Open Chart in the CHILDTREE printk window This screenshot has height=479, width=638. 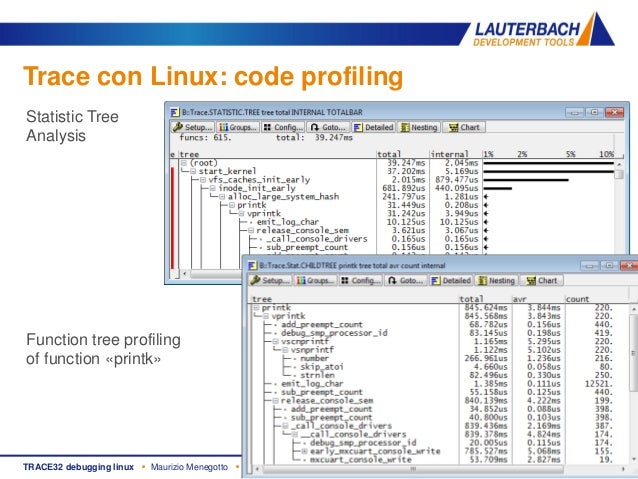[542, 280]
